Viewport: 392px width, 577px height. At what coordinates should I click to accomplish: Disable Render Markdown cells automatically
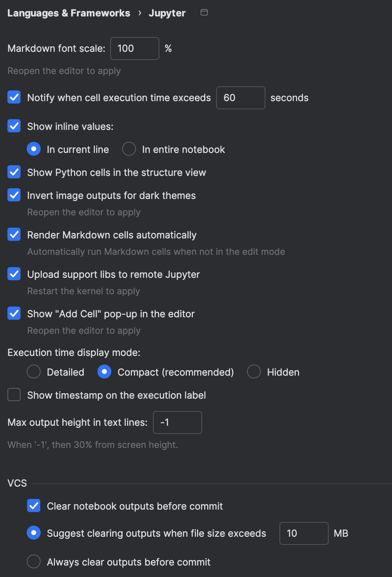pyautogui.click(x=14, y=235)
